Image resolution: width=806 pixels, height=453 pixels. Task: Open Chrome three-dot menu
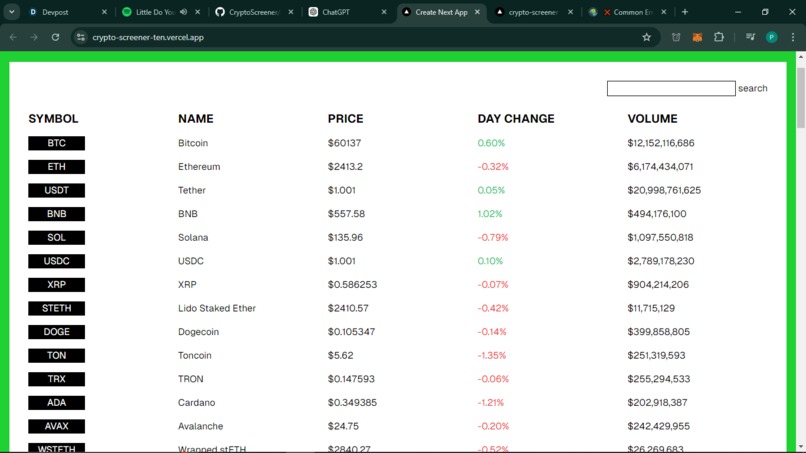793,37
